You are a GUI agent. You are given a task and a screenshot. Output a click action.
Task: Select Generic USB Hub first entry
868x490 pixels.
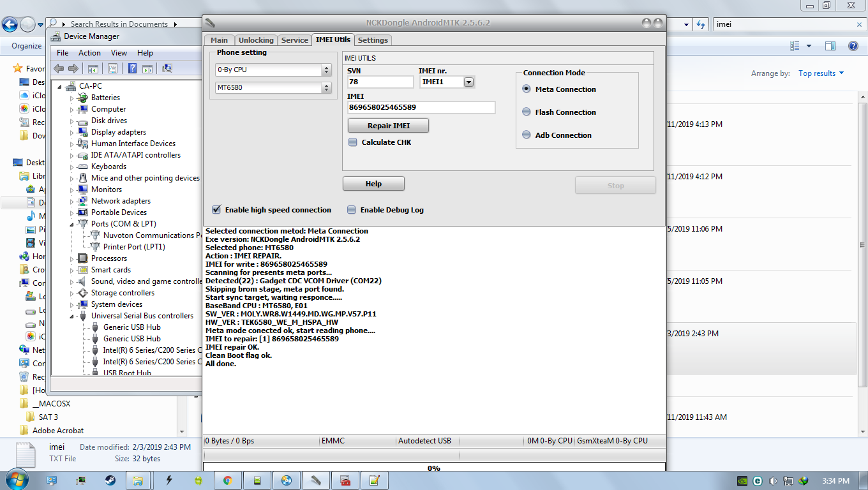click(132, 327)
